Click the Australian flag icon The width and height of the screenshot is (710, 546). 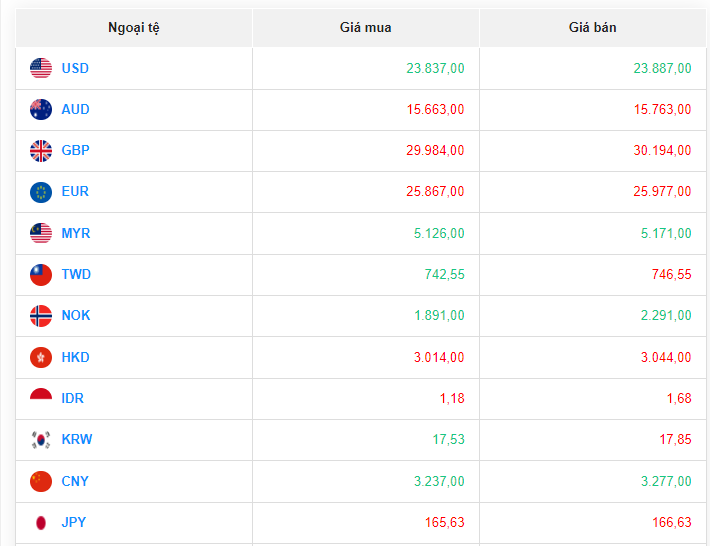tap(41, 109)
